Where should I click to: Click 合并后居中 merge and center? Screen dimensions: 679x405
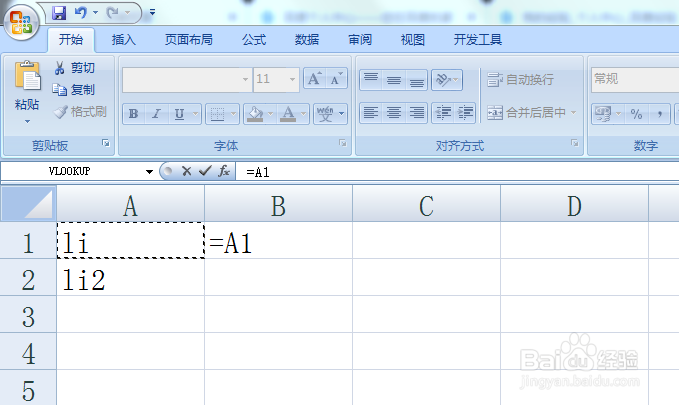(x=526, y=113)
